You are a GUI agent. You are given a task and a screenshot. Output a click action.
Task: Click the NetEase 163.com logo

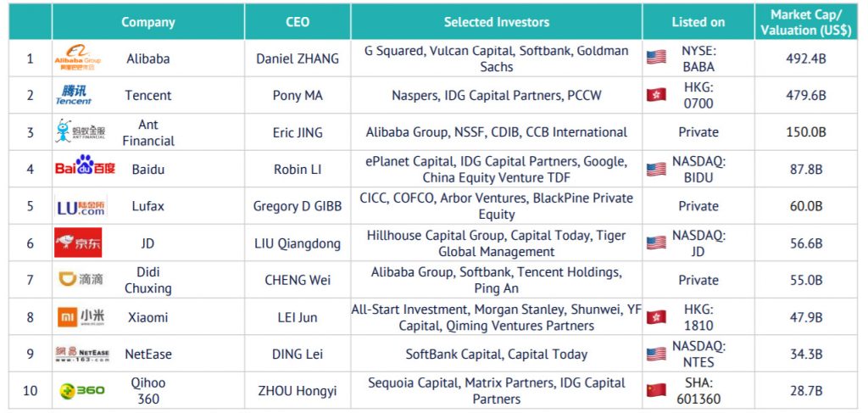82,354
